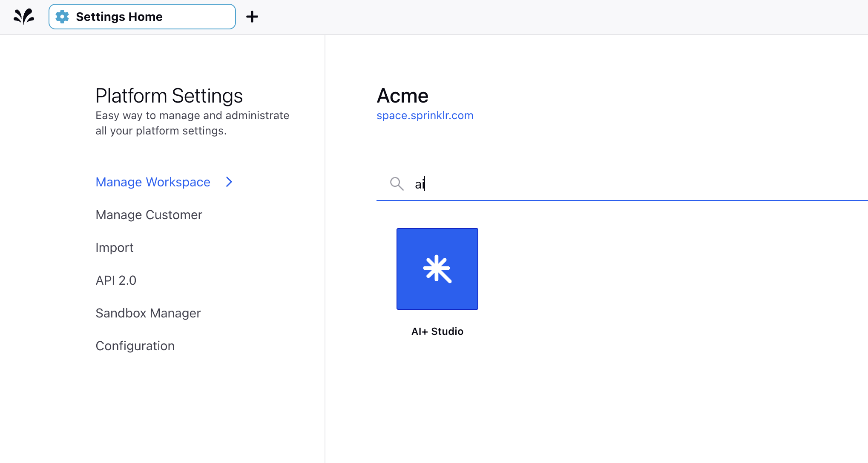Click the Acme workspace heading
The image size is (868, 463).
(402, 96)
